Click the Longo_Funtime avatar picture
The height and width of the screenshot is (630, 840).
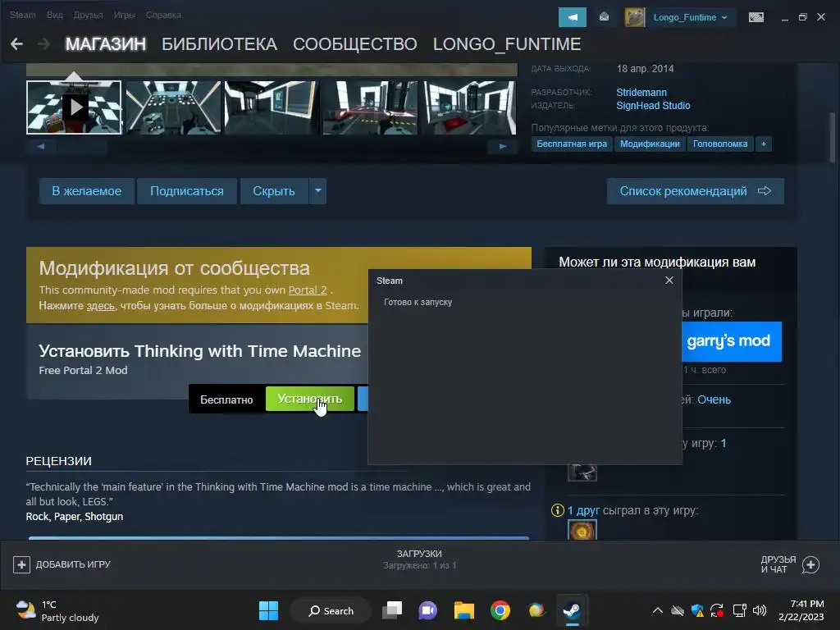click(635, 17)
